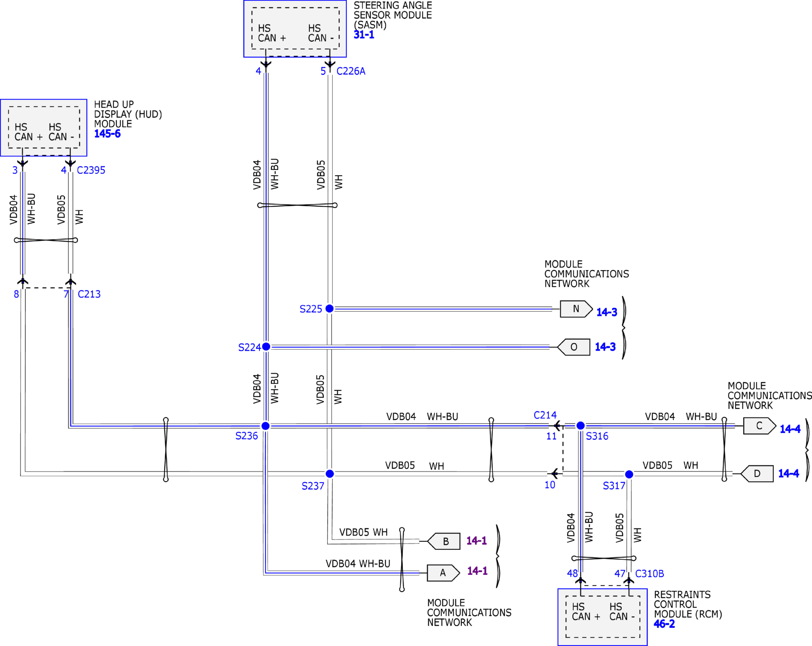Click the D off-page connector arrow
Image resolution: width=812 pixels, height=646 pixels.
tap(757, 474)
